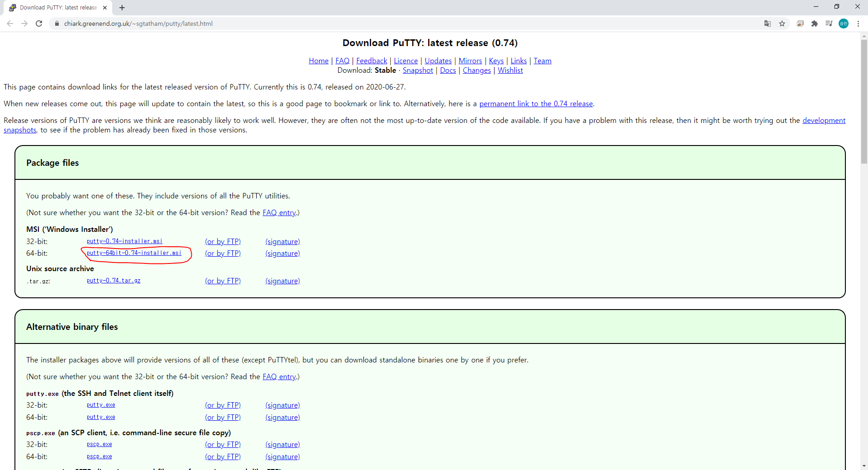
Task: Download 64-bit putty.exe
Action: click(101, 417)
